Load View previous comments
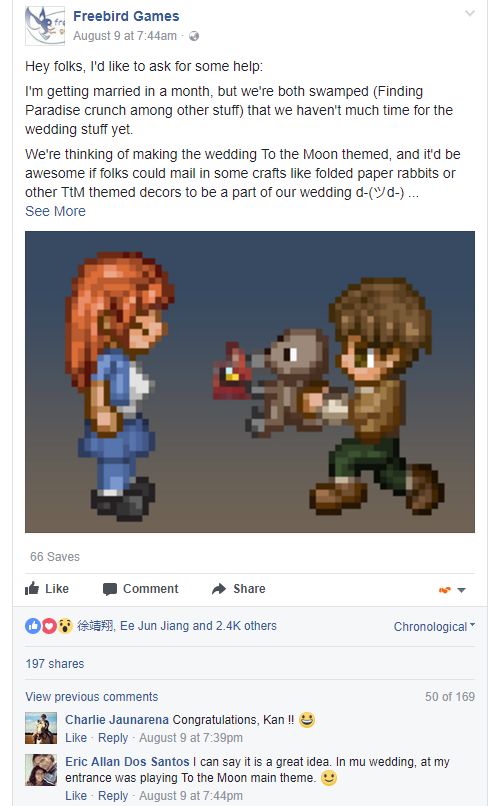The height and width of the screenshot is (806, 500). [x=92, y=697]
